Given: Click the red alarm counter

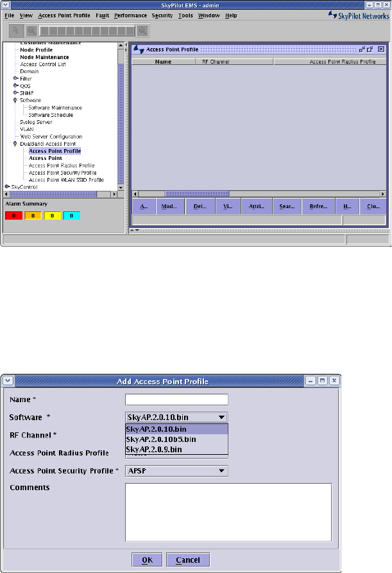Looking at the screenshot, I should pos(14,216).
